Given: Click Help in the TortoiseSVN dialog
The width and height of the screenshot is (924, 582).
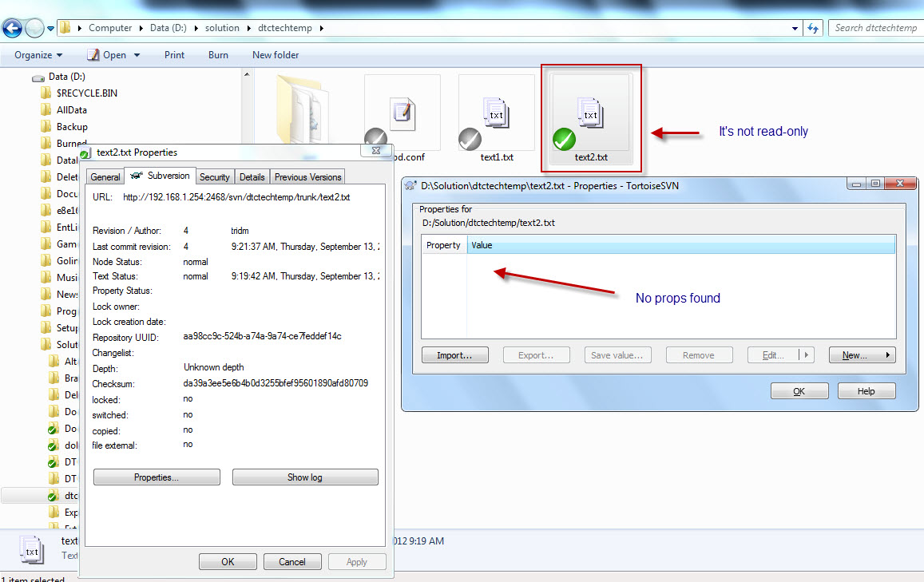Looking at the screenshot, I should [x=866, y=391].
